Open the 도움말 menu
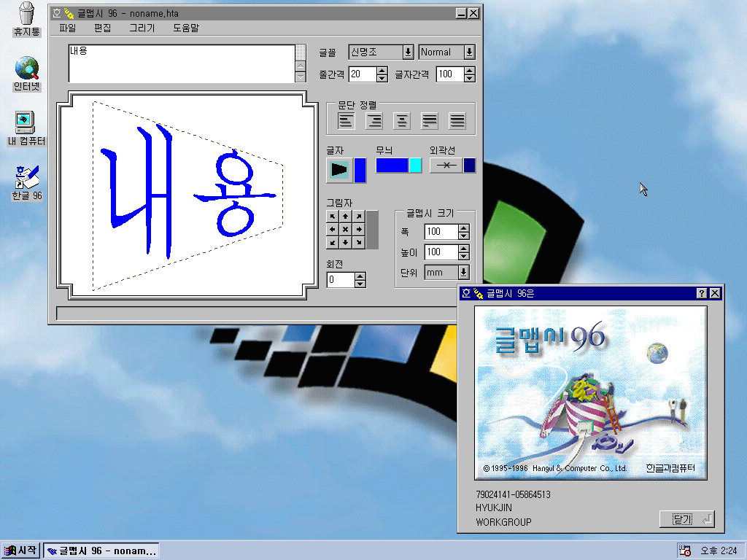This screenshot has width=747, height=560. pyautogui.click(x=186, y=28)
